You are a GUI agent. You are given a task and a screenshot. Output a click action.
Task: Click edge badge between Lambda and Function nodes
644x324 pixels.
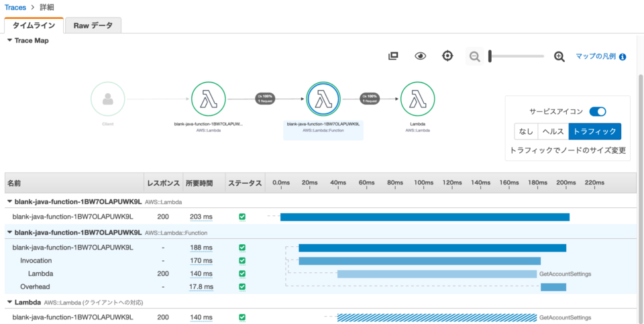[266, 99]
